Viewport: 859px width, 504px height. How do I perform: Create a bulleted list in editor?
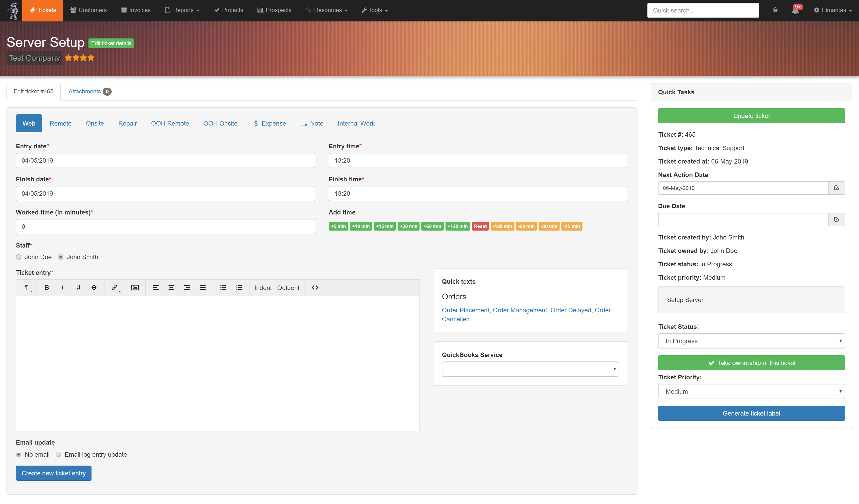[x=223, y=288]
